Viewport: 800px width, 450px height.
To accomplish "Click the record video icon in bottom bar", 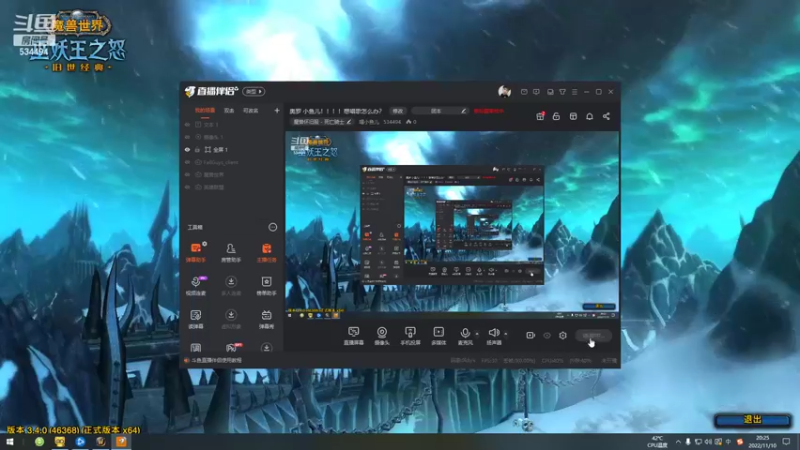I will point(530,335).
